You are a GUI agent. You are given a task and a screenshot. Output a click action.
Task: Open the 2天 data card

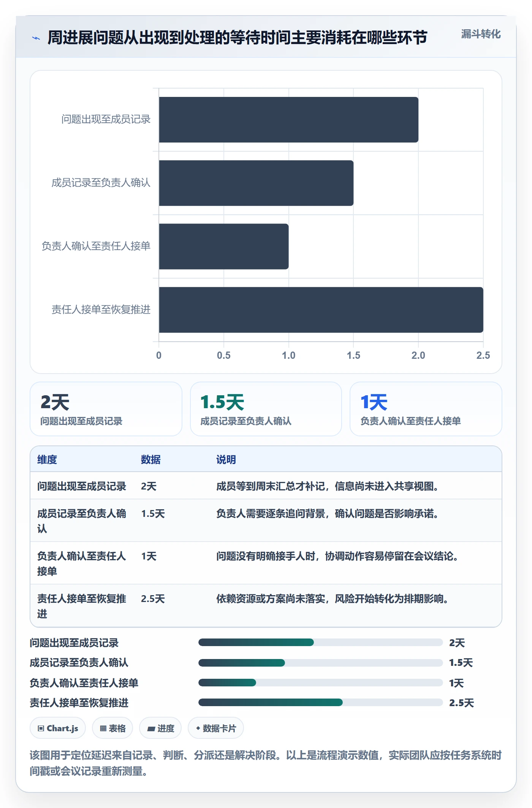pos(106,409)
